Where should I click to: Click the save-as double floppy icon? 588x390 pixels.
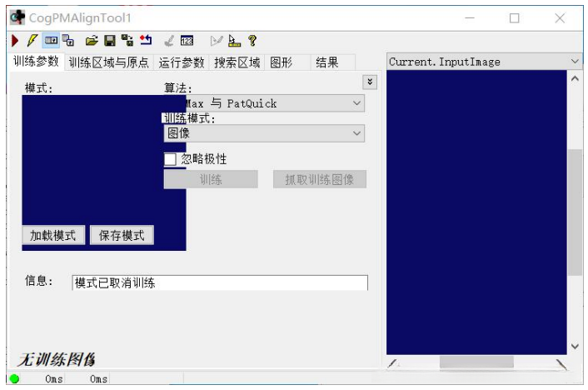pos(127,41)
